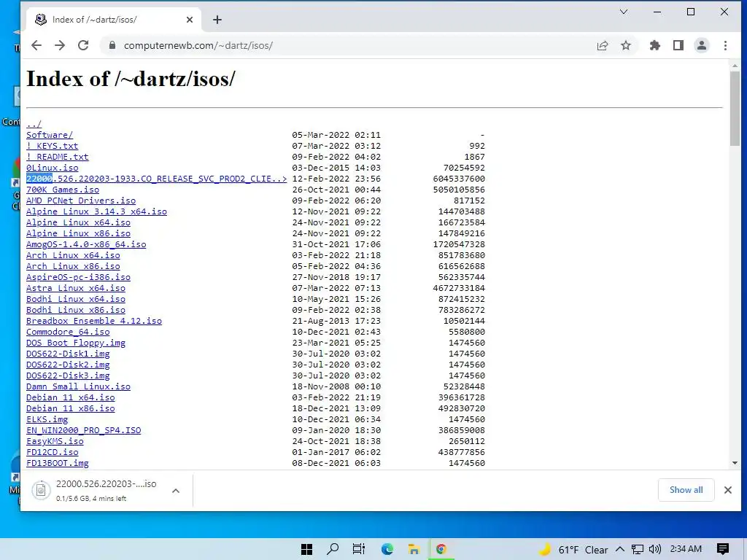Open the tab search dropdown arrow
The height and width of the screenshot is (560, 747).
(x=624, y=12)
